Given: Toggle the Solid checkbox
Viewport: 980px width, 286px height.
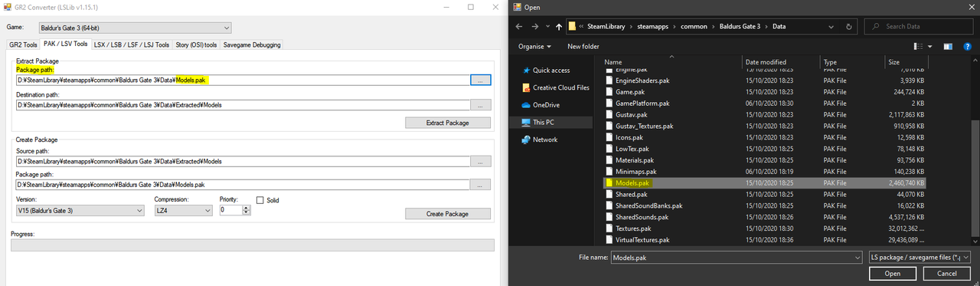Looking at the screenshot, I should tap(260, 200).
